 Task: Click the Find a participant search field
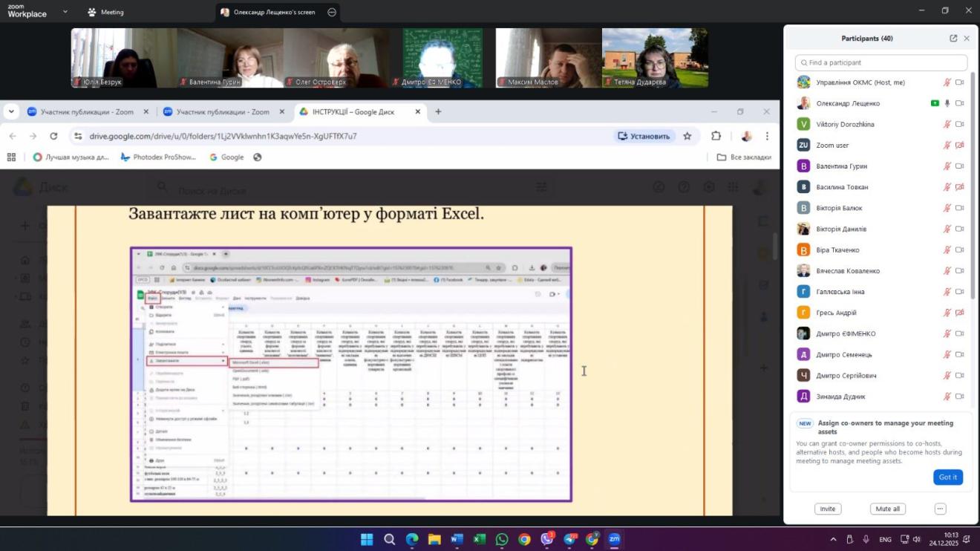tap(881, 63)
